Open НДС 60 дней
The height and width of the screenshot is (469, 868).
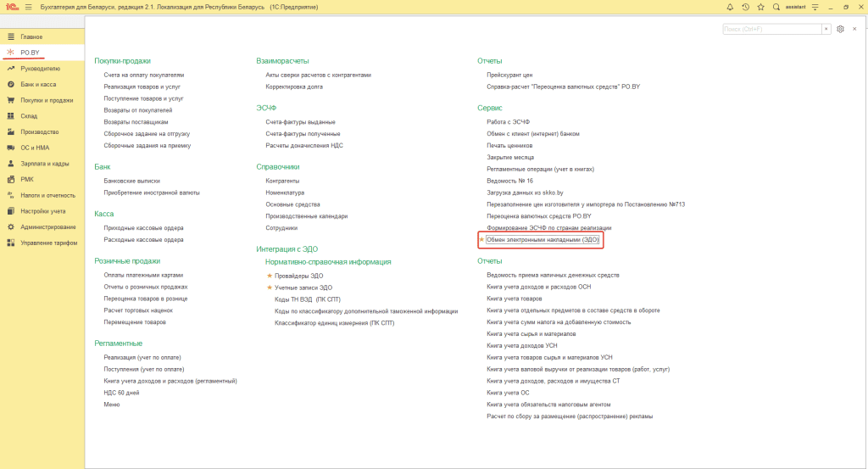[121, 393]
